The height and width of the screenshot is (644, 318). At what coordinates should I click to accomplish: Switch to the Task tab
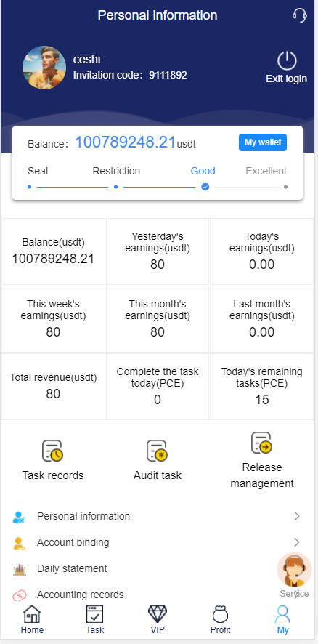click(x=95, y=619)
